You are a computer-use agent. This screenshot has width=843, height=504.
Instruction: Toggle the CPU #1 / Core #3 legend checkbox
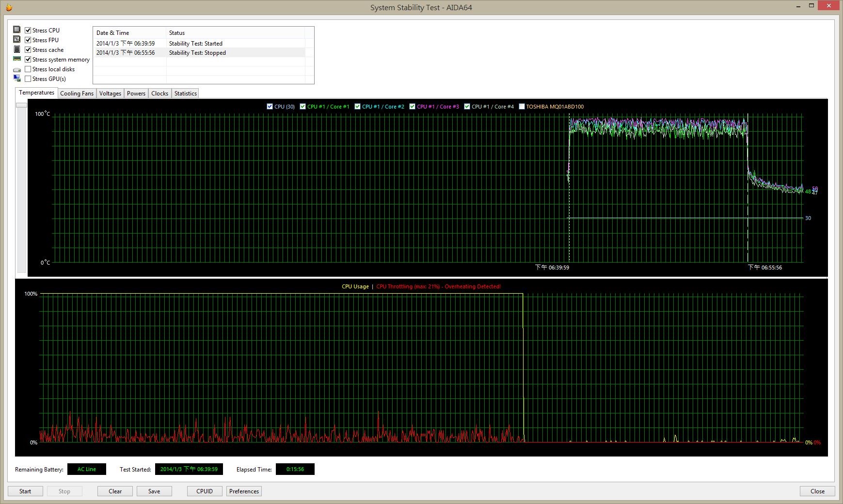[x=413, y=106]
